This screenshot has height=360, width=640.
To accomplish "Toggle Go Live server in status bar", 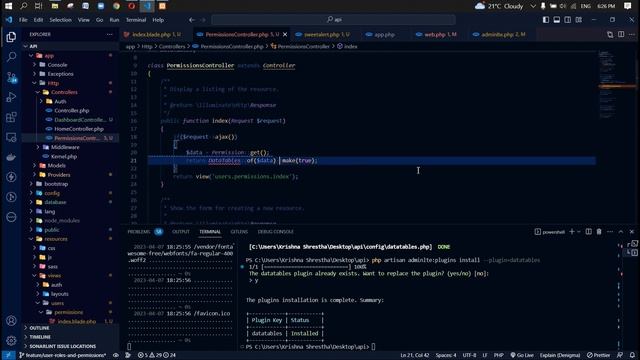I will tap(522, 355).
